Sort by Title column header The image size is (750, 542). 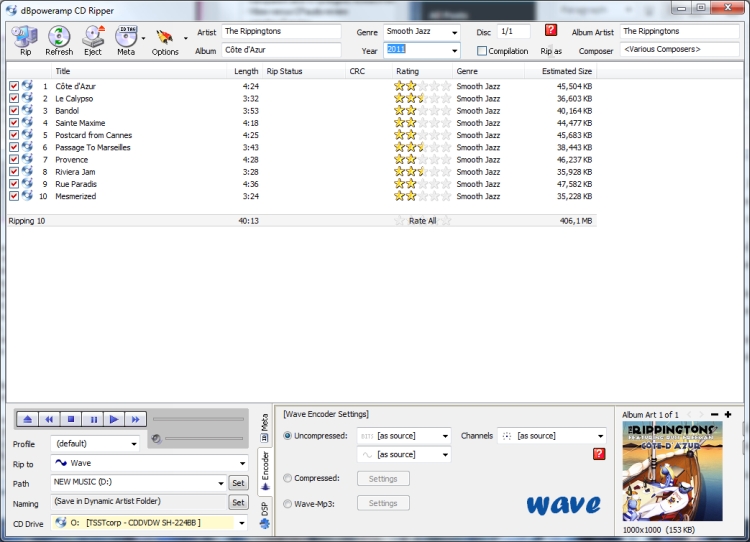pos(139,71)
